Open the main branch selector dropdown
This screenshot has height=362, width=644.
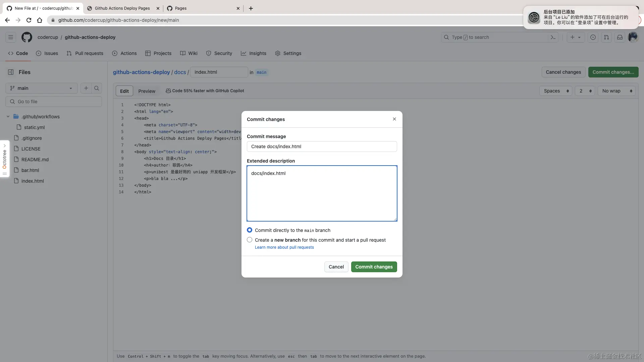(x=42, y=88)
